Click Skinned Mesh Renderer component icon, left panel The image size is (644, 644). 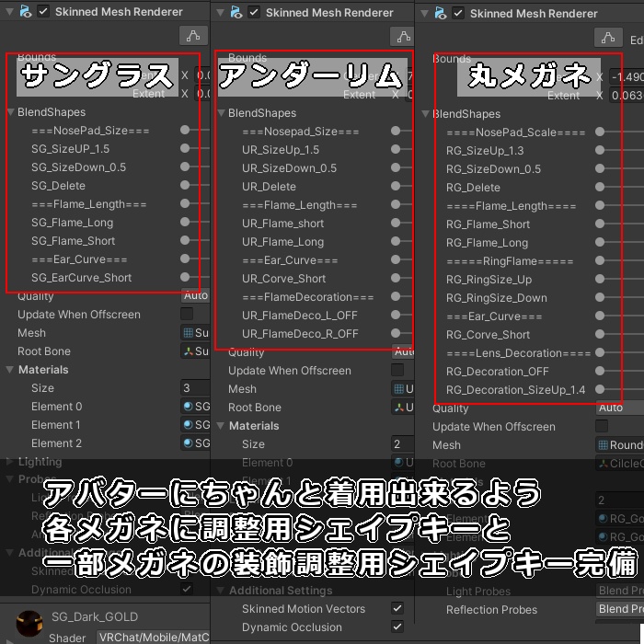[x=26, y=11]
